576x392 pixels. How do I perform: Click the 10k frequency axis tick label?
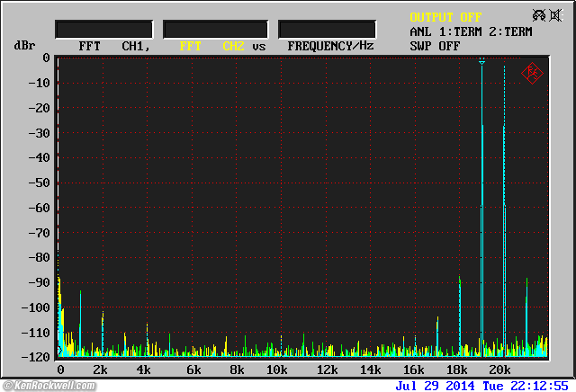(278, 370)
